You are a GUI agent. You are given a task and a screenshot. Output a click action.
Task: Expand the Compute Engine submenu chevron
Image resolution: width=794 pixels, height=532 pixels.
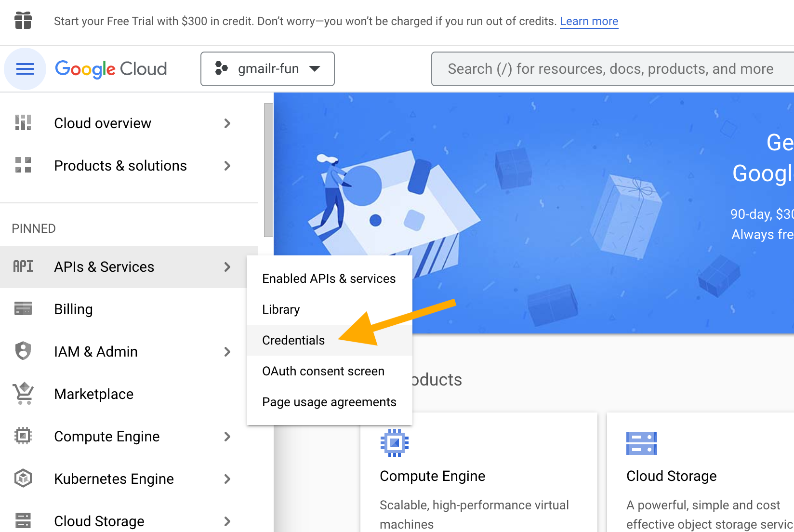pyautogui.click(x=227, y=437)
